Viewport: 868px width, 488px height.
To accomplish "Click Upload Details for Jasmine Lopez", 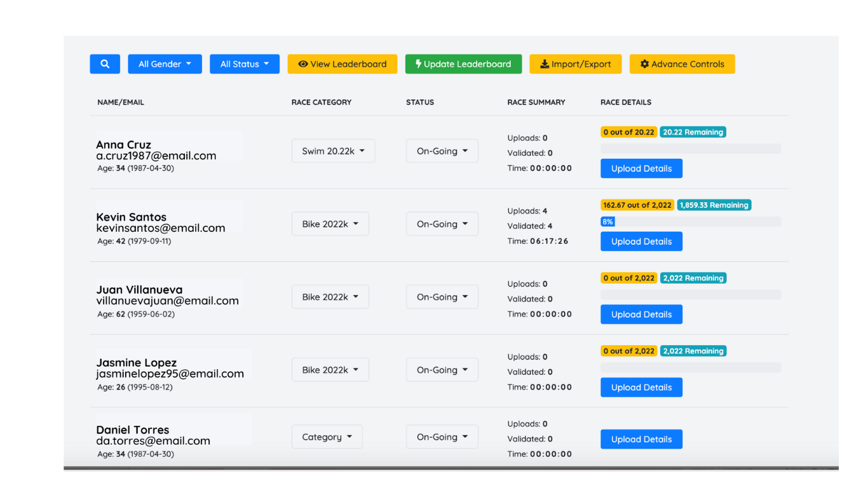I will (x=641, y=388).
